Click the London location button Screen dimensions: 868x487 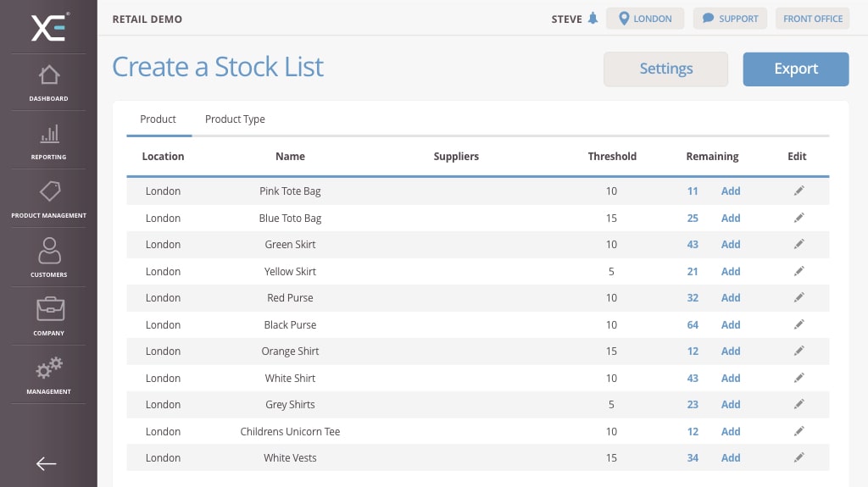click(644, 19)
